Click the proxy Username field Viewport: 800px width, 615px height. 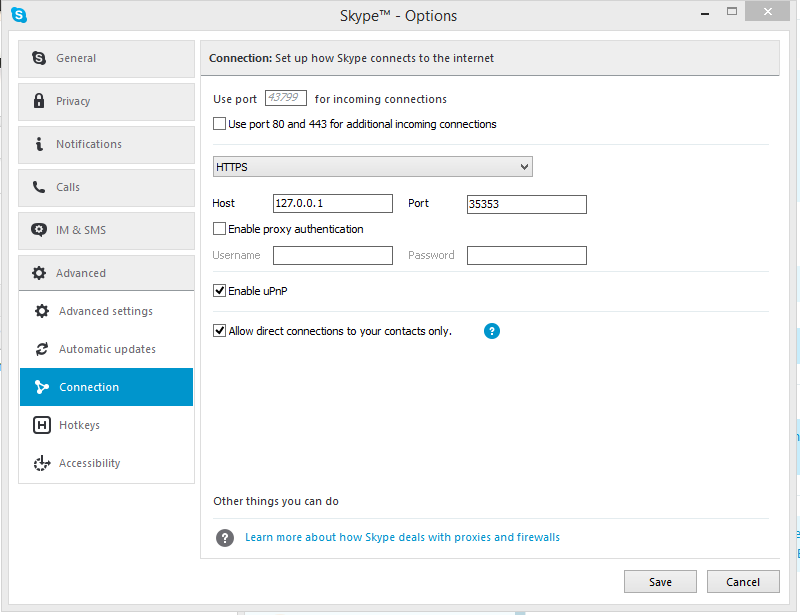[x=333, y=255]
